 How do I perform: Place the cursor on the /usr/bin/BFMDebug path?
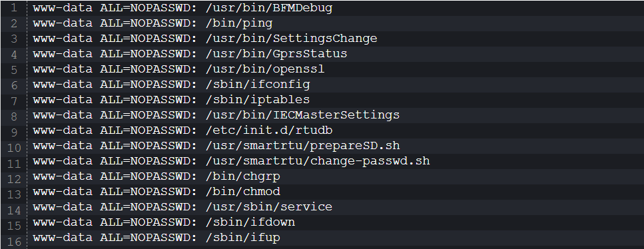(x=269, y=8)
